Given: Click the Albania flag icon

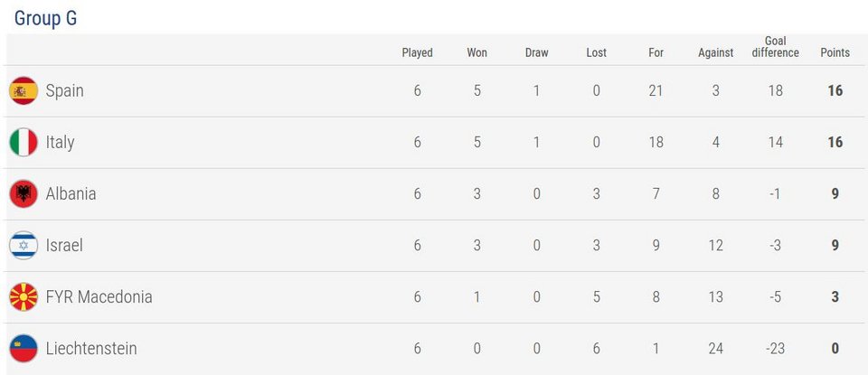Looking at the screenshot, I should pos(24,193).
